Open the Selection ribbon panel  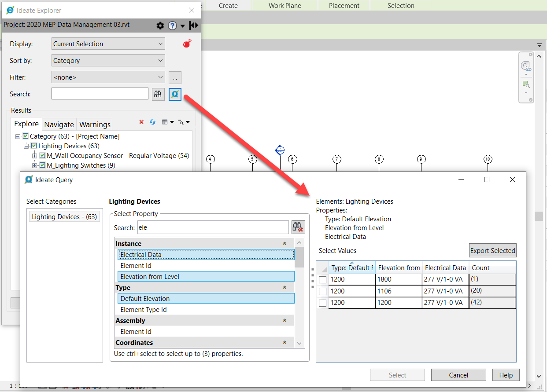pyautogui.click(x=401, y=5)
